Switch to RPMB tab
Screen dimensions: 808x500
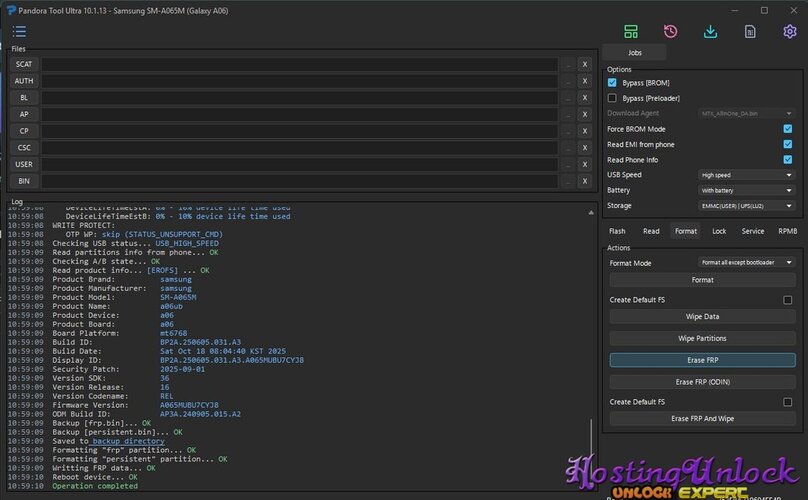click(787, 231)
